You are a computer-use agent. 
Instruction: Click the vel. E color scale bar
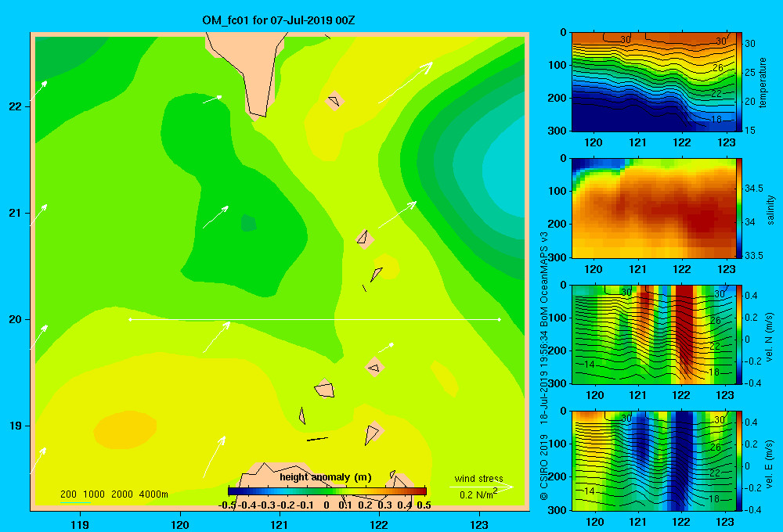click(x=739, y=461)
